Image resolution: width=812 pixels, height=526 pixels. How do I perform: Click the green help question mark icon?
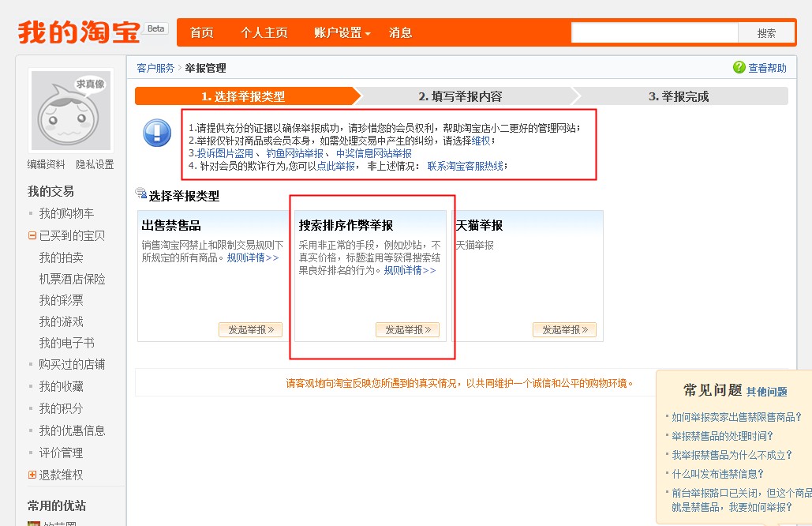point(739,68)
